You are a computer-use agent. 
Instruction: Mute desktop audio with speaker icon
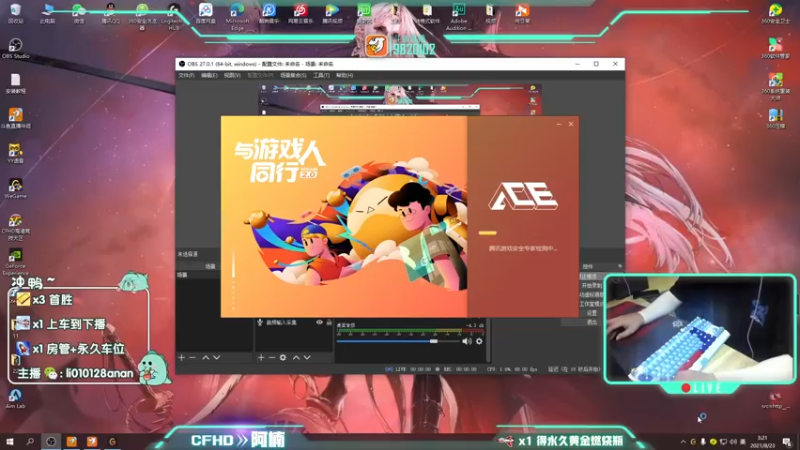point(466,341)
